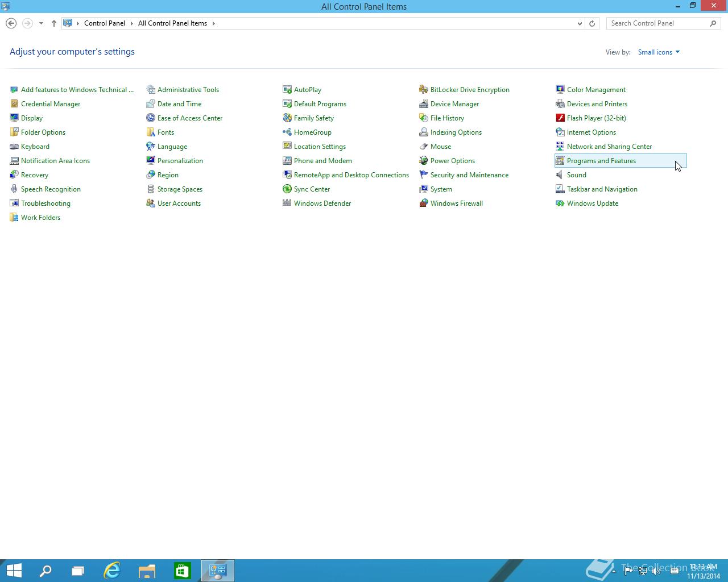Screen dimensions: 728x582
Task: Open Taskbar and Navigation link
Action: pos(602,189)
